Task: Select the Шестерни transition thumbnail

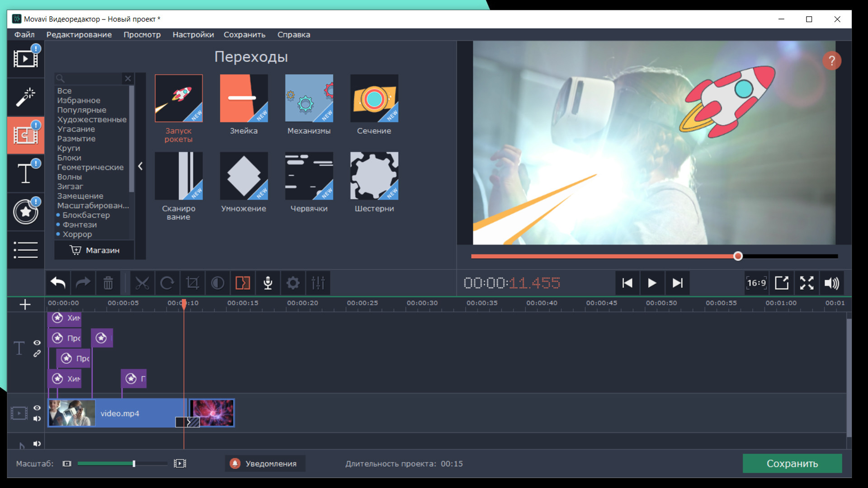Action: coord(374,176)
